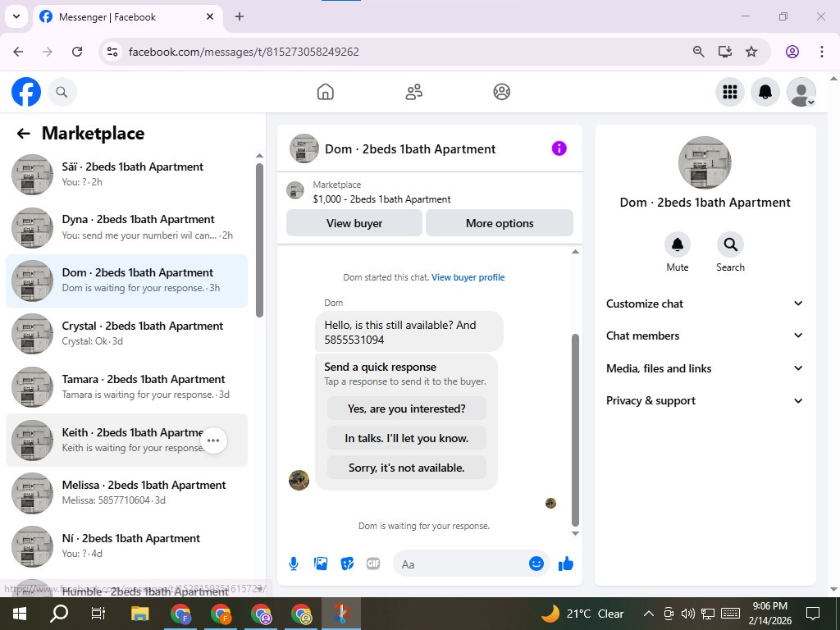840x630 pixels.
Task: Search in conversation magnifier icon
Action: 730,244
